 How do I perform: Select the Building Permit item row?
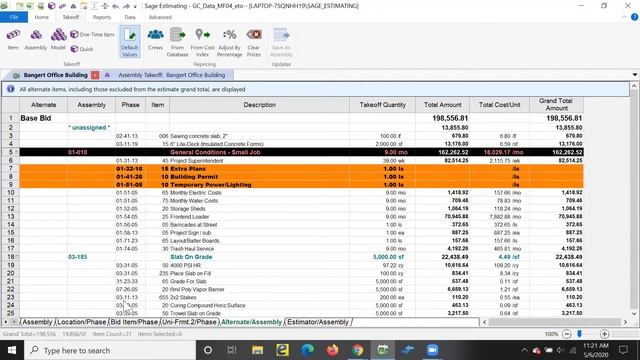(301, 177)
